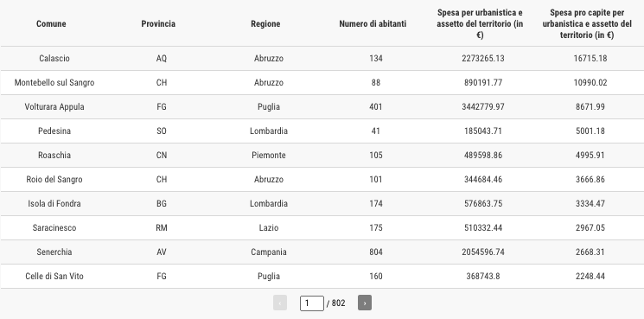Viewport: 644px width, 319px height.
Task: Sort by Spesa per urbanistica header
Action: tap(480, 24)
